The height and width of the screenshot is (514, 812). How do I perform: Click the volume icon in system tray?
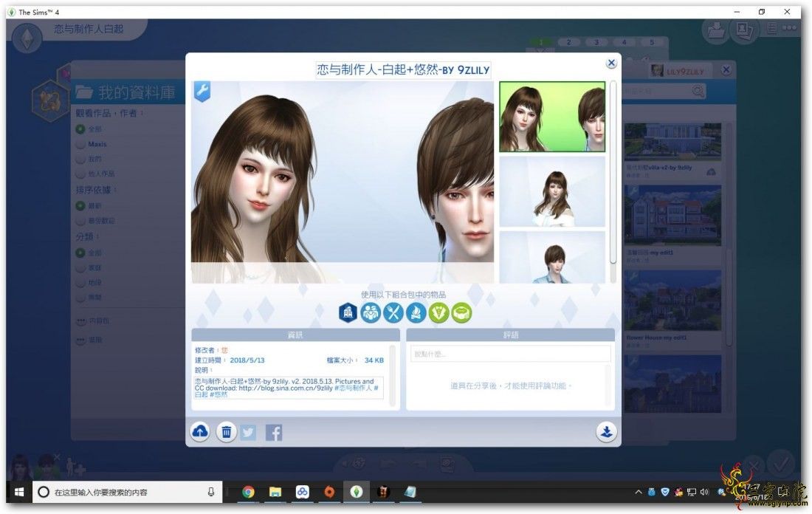click(x=704, y=492)
